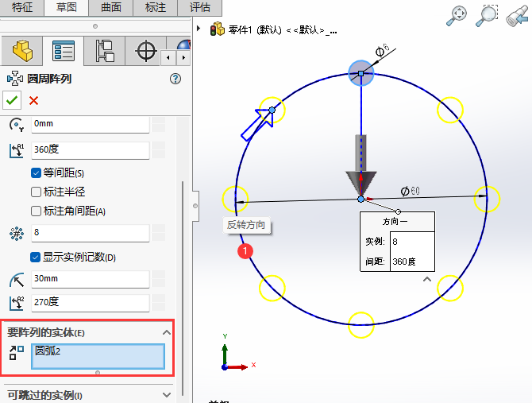Collapse the 要阵列的实体 section
The width and height of the screenshot is (532, 403).
pos(167,332)
